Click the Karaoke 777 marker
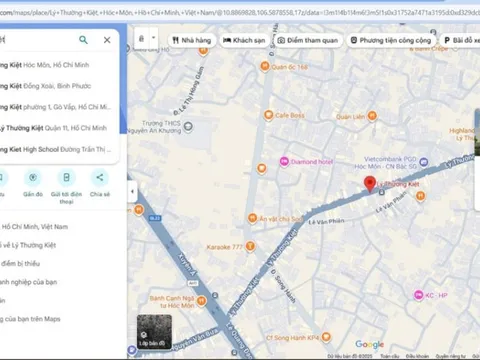This screenshot has width=480, height=360. 250,246
